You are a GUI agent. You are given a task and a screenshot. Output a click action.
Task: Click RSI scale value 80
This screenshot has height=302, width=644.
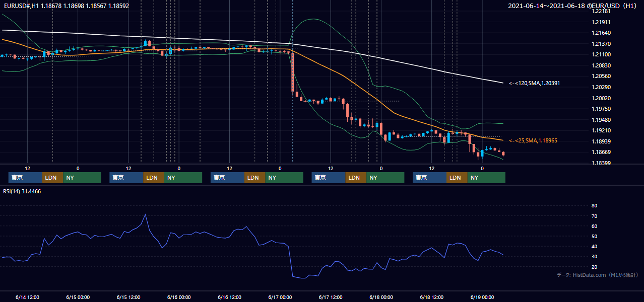pyautogui.click(x=594, y=206)
